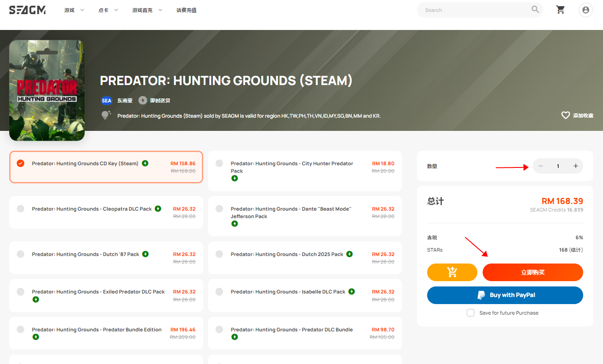
Task: Open the 点卡 navigation menu
Action: [x=104, y=10]
